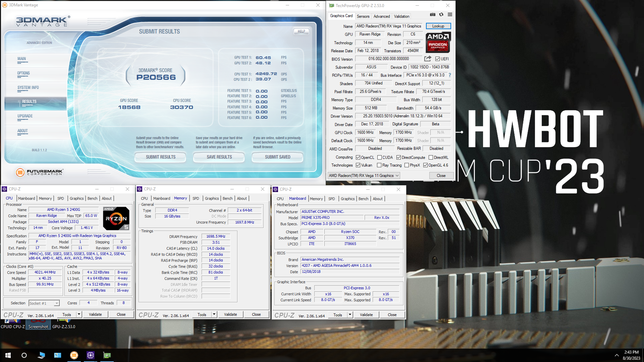This screenshot has width=644, height=362.
Task: Click the SUBMIT SAVED button
Action: [x=278, y=157]
